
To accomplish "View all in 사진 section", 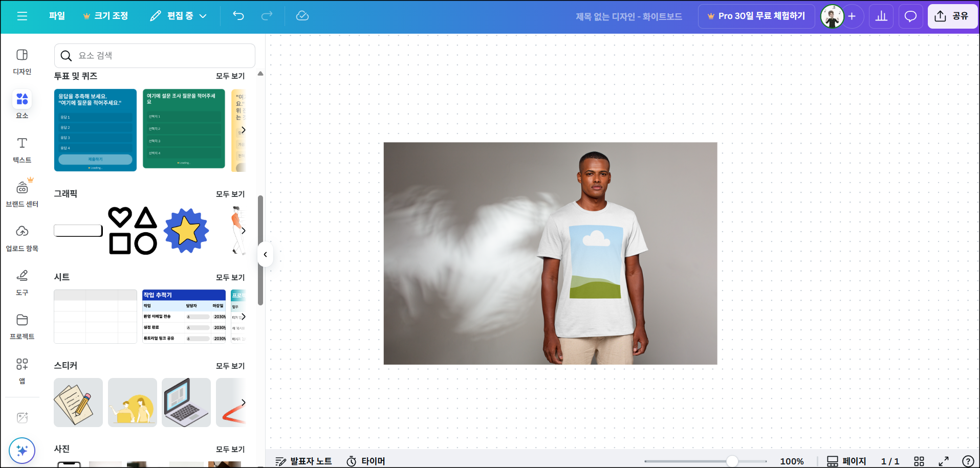I will (x=230, y=449).
